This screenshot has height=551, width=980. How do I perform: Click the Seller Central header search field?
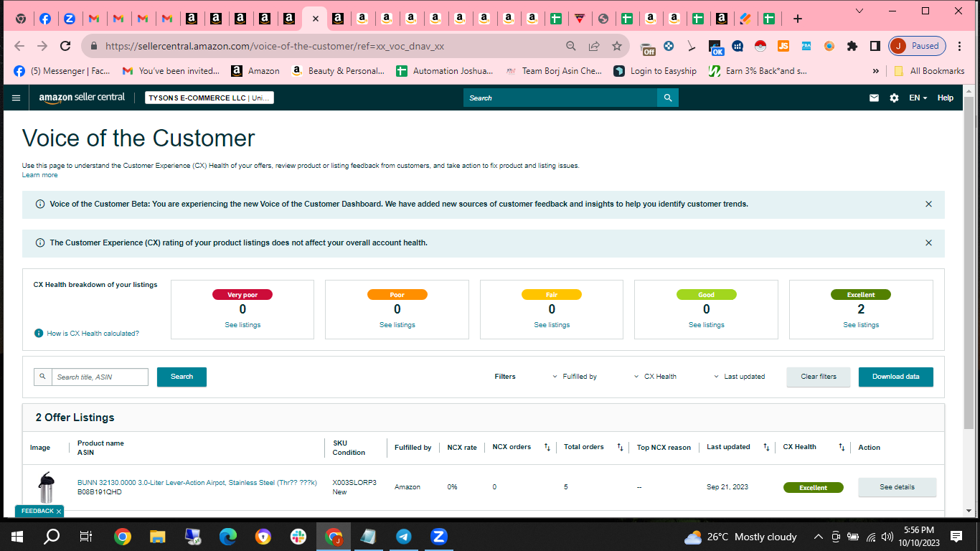560,98
